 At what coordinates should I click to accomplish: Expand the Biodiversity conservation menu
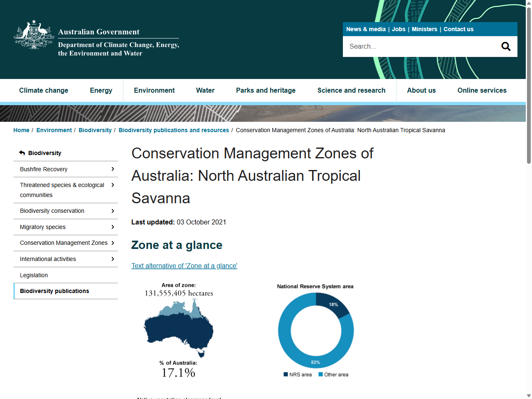point(112,211)
